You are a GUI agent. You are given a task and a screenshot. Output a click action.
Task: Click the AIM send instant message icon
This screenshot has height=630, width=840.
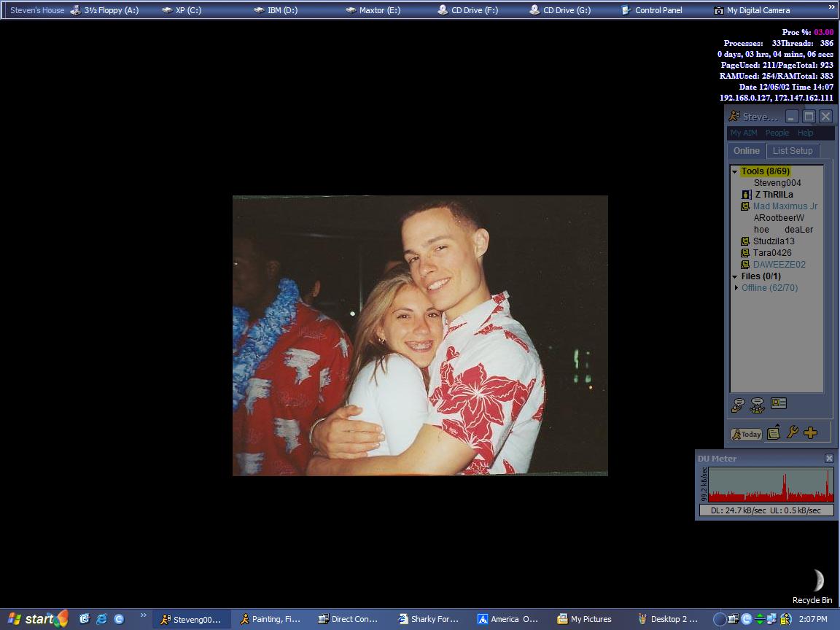coord(738,405)
